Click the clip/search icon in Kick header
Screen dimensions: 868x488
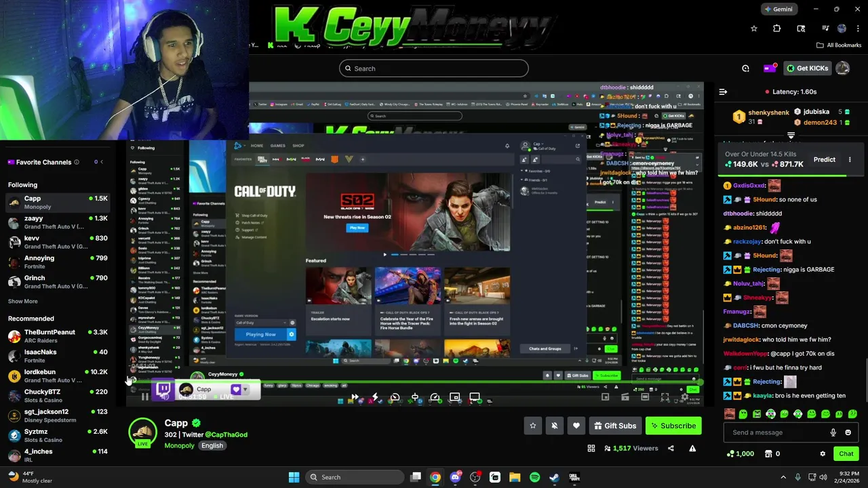coord(745,68)
